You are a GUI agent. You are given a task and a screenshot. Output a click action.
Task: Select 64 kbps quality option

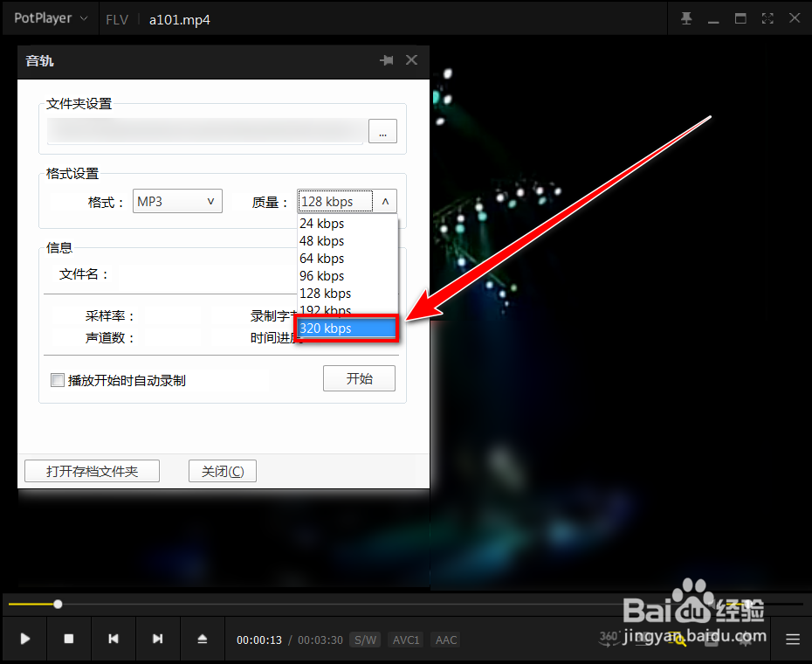pyautogui.click(x=347, y=258)
